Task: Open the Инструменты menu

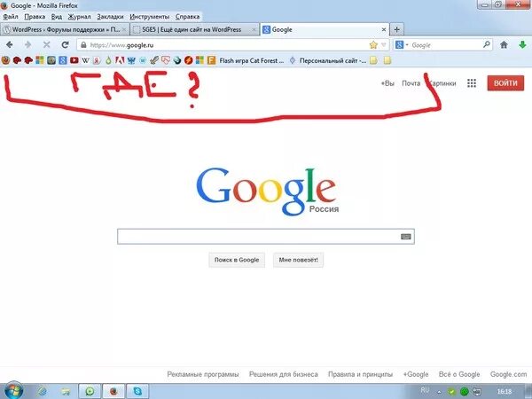Action: pos(149,17)
